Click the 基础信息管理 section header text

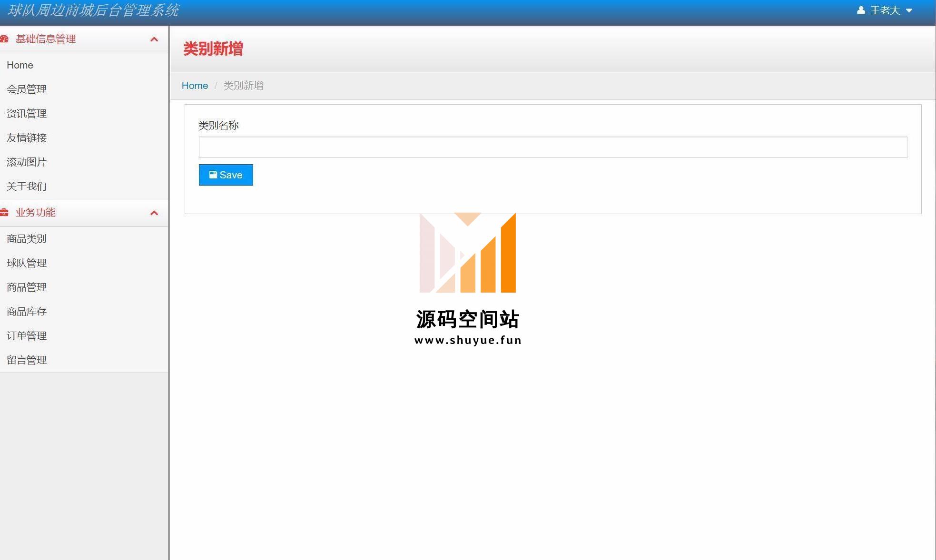pos(46,39)
